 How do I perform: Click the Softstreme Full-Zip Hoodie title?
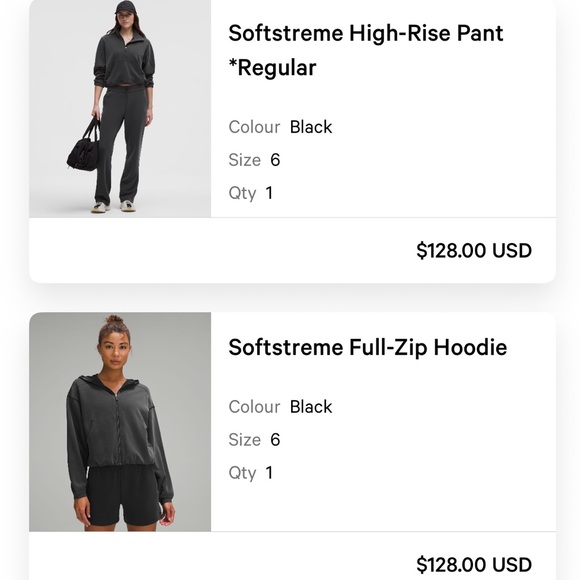368,348
